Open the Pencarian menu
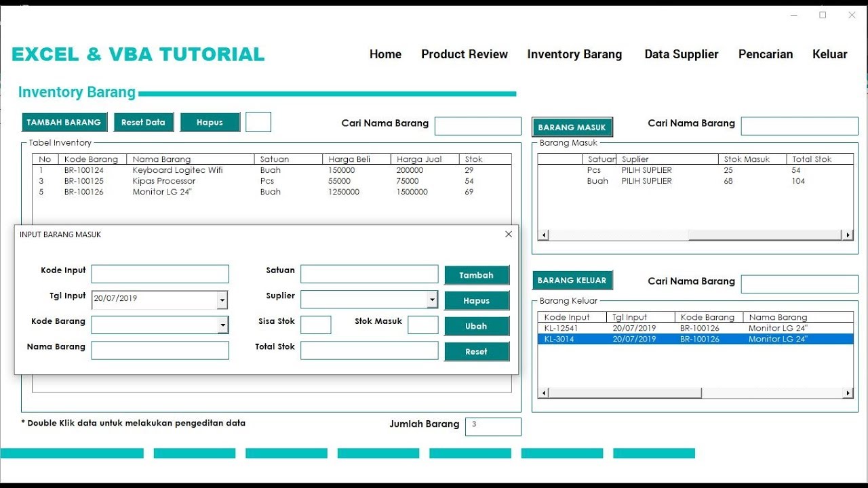The image size is (868, 488). click(766, 54)
